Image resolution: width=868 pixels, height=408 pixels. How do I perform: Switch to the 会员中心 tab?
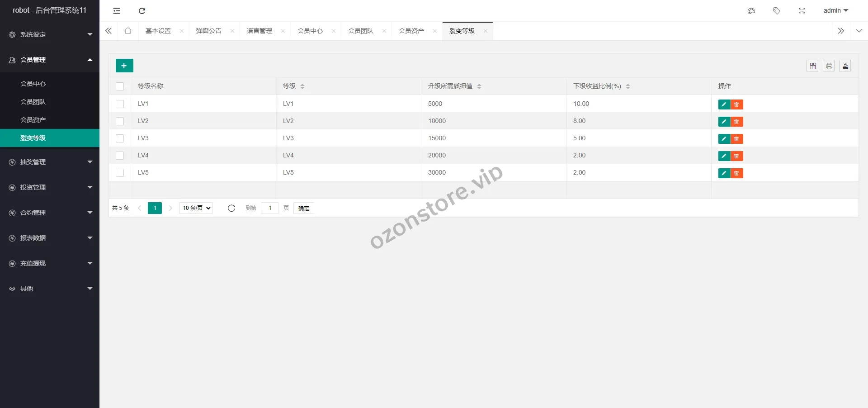310,31
